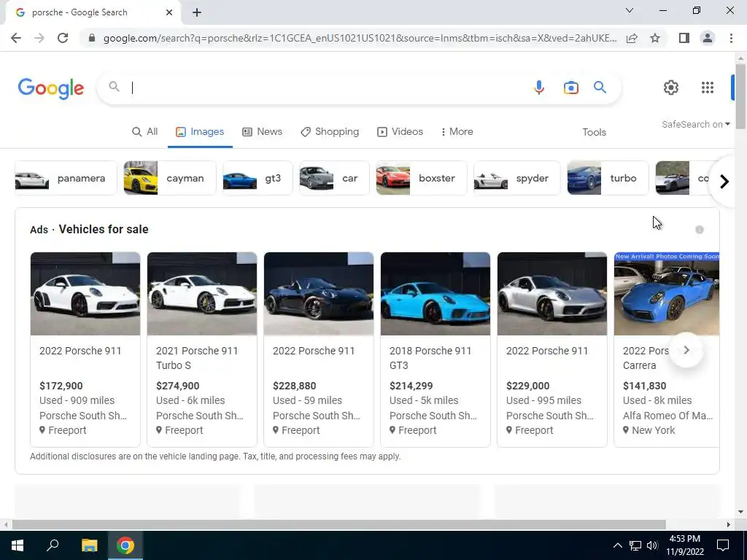Open a new browser tab
The width and height of the screenshot is (747, 560).
coord(197,12)
